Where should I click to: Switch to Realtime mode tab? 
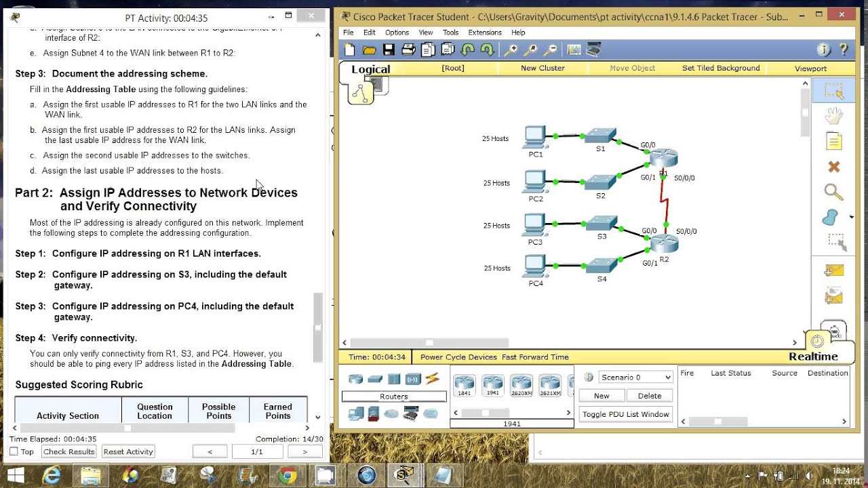pos(813,357)
